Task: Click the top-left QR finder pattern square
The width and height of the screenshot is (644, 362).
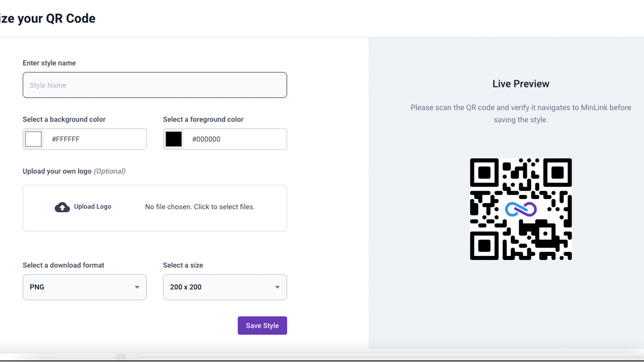Action: (x=484, y=172)
